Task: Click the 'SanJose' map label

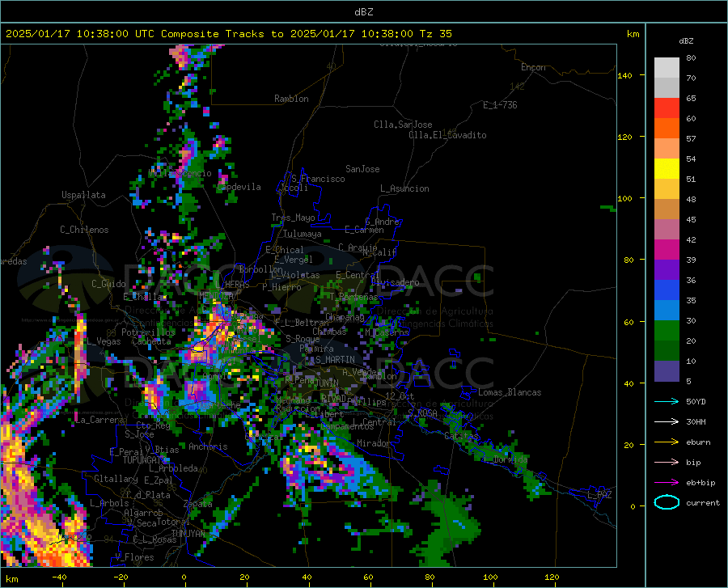Action: click(x=362, y=169)
